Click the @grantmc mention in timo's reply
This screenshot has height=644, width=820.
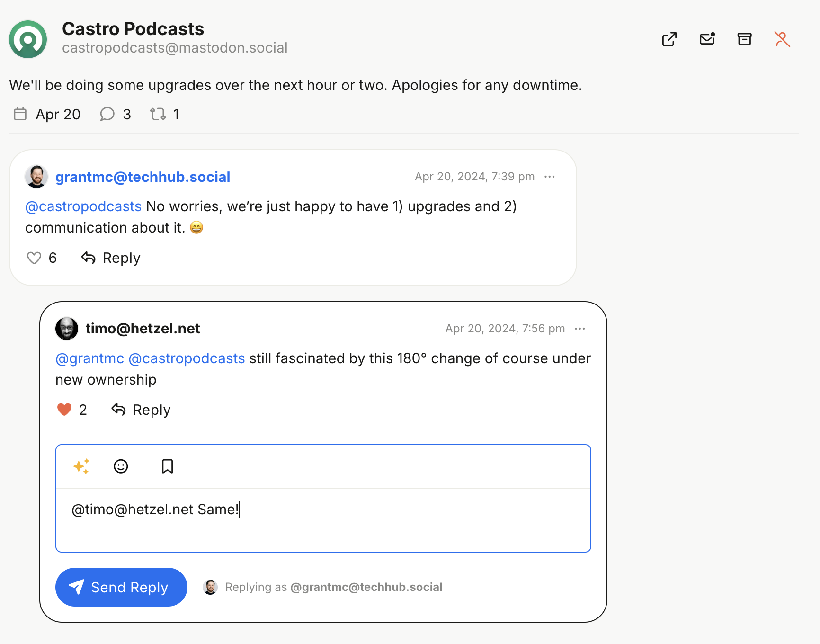(x=89, y=358)
